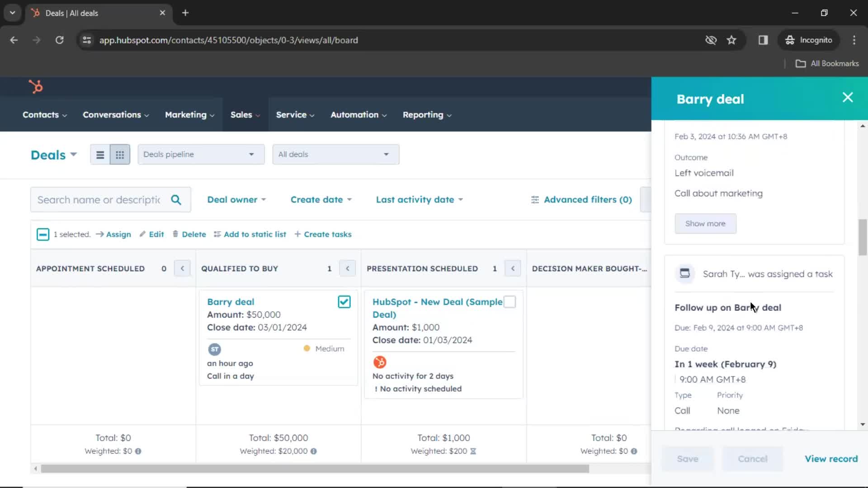Collapse the Presentation Scheduled column

[513, 268]
